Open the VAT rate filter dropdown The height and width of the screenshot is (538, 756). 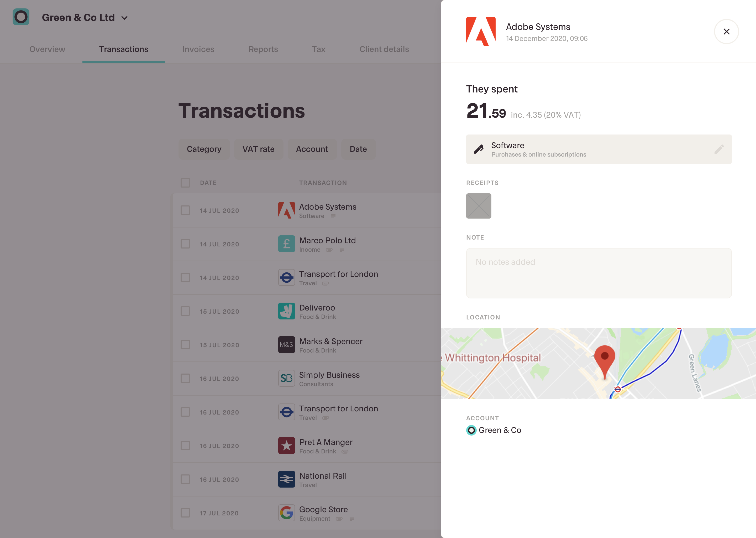coord(258,149)
